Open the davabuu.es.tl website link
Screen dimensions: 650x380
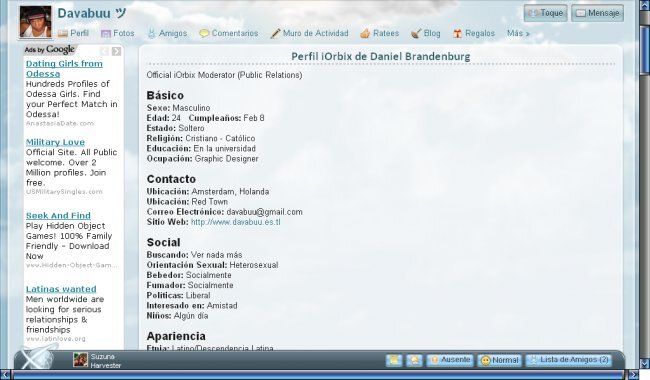(x=235, y=222)
